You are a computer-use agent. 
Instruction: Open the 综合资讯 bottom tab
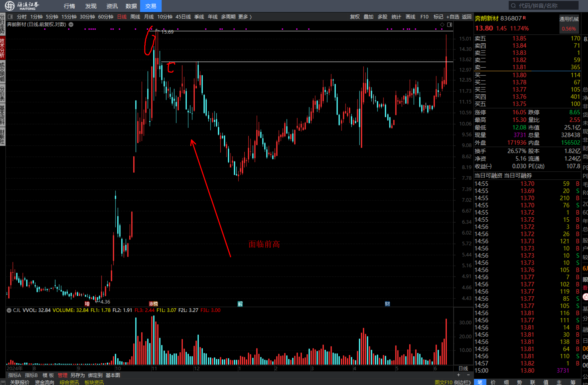tap(69, 382)
